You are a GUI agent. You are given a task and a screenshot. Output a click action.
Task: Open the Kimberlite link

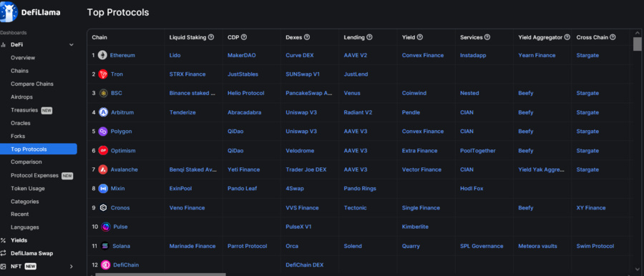coord(415,227)
